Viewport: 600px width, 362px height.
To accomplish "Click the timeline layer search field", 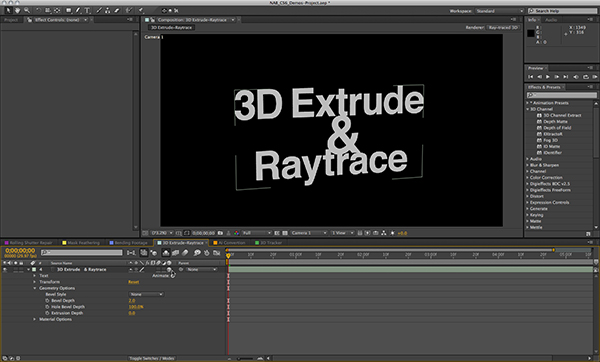I will [82, 253].
